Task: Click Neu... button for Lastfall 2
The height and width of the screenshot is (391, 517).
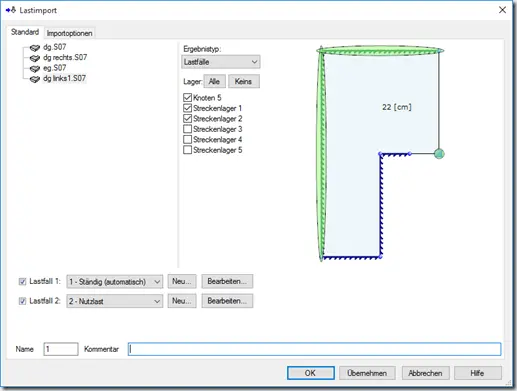Action: (x=182, y=301)
